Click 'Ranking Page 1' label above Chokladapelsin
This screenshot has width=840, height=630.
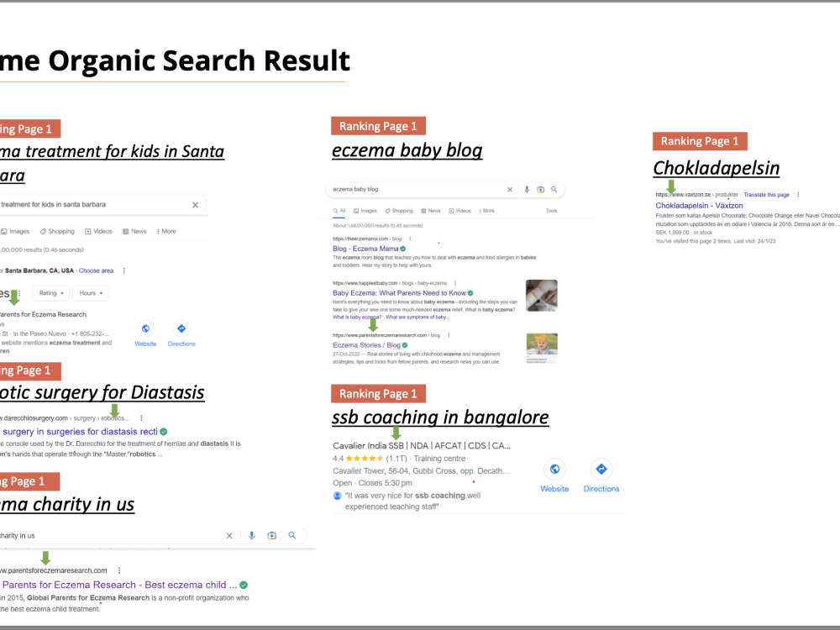[700, 141]
